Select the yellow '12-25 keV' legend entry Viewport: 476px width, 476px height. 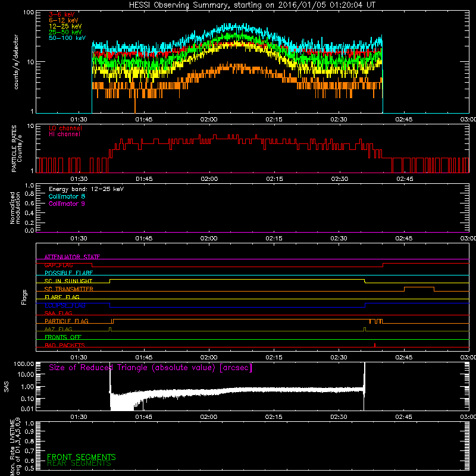pyautogui.click(x=65, y=26)
